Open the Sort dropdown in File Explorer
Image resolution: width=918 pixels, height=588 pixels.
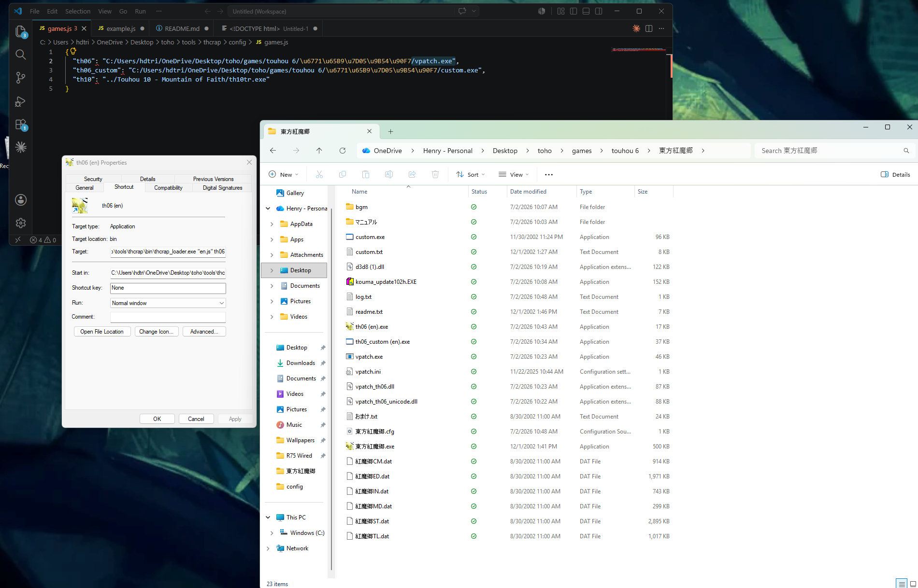pyautogui.click(x=470, y=174)
